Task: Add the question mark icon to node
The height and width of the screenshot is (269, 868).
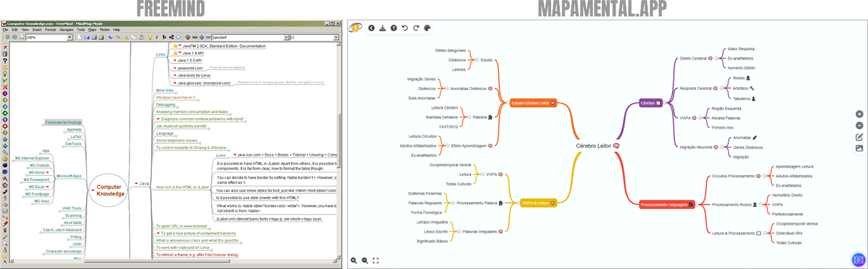Action: point(5,60)
